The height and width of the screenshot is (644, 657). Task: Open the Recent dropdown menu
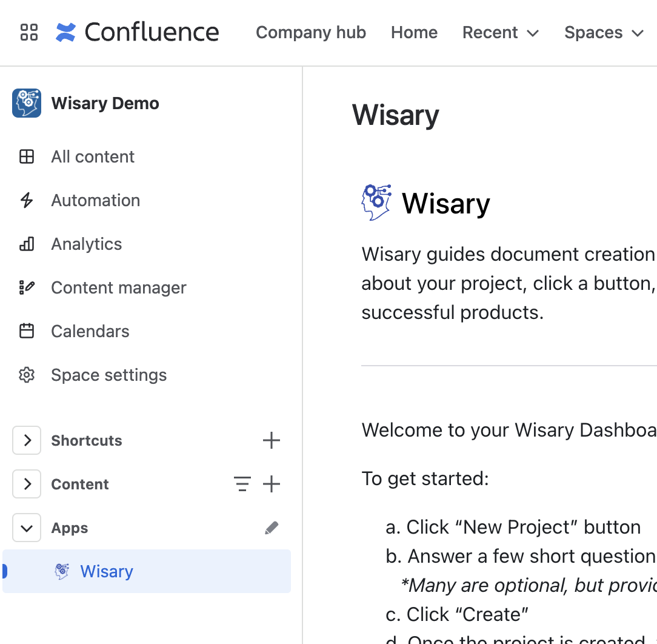[500, 32]
